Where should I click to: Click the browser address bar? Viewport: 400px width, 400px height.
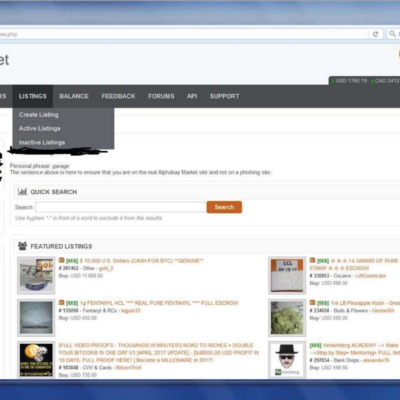(183, 34)
